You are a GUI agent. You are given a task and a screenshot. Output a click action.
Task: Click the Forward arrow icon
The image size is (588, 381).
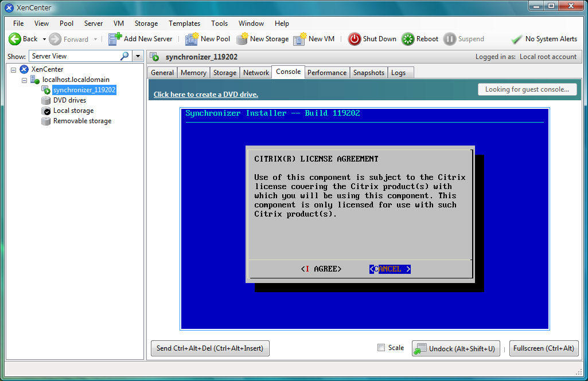[x=55, y=39]
